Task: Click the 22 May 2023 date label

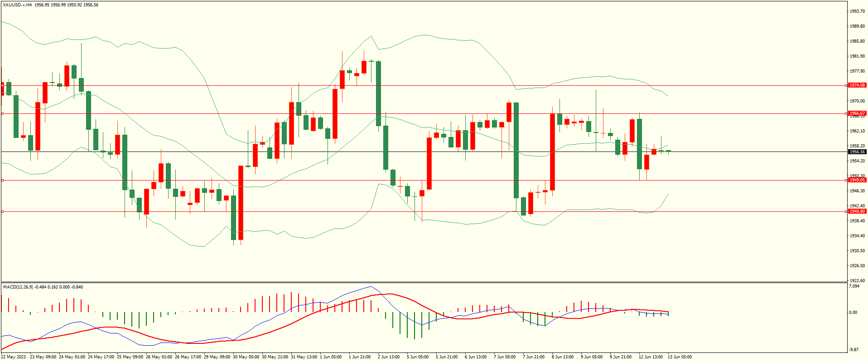Action: (14, 357)
